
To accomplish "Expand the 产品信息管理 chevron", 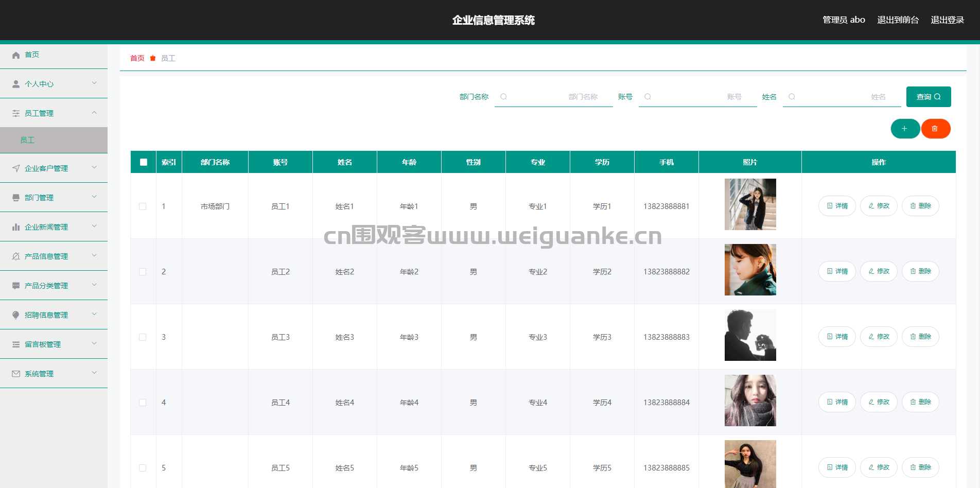I will click(x=94, y=255).
